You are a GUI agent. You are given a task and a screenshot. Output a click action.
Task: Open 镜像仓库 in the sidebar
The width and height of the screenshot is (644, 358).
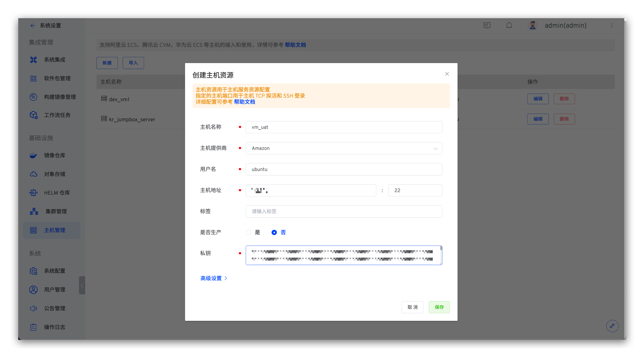pos(55,155)
